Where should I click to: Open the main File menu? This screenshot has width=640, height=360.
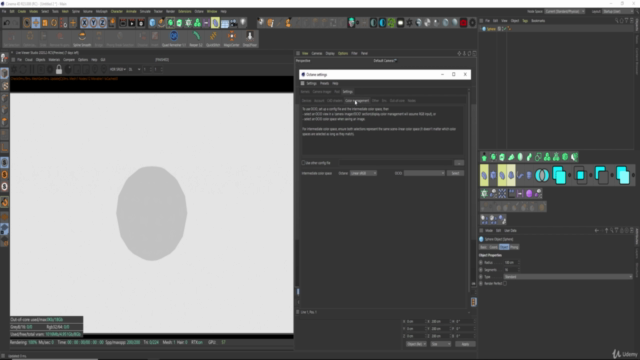pos(4,11)
